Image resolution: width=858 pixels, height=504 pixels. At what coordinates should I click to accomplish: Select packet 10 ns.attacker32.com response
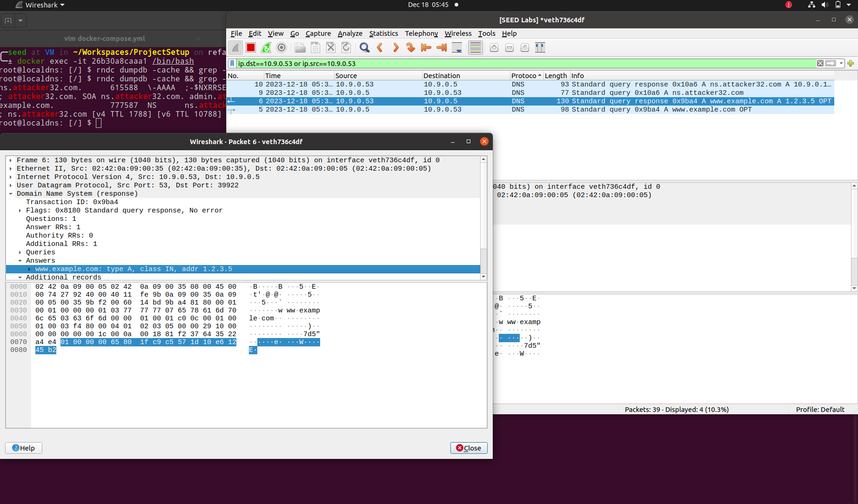(x=530, y=85)
